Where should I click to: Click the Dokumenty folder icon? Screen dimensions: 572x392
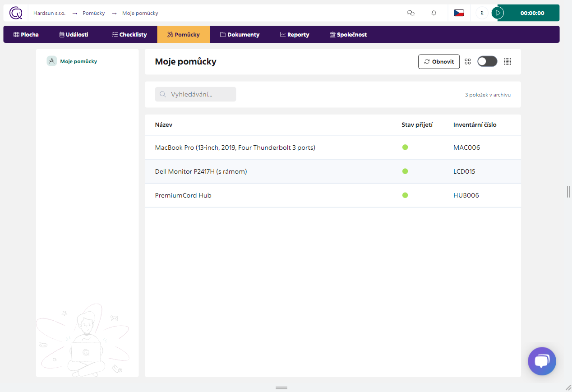223,34
